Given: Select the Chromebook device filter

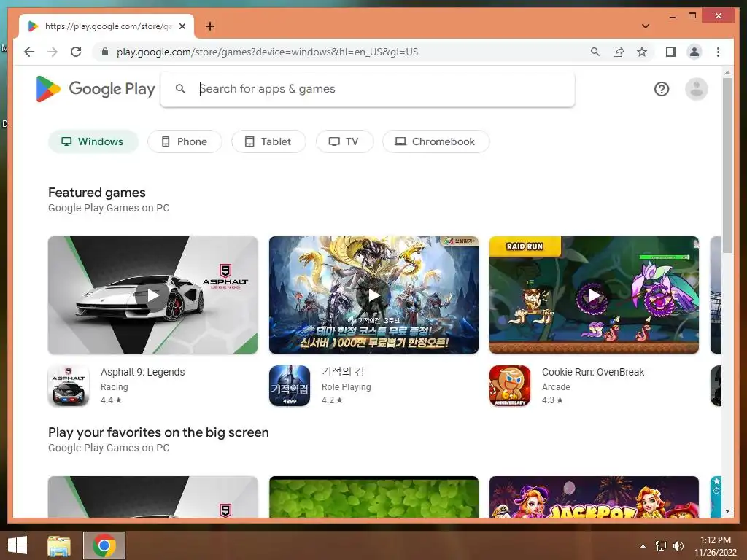Looking at the screenshot, I should point(436,141).
